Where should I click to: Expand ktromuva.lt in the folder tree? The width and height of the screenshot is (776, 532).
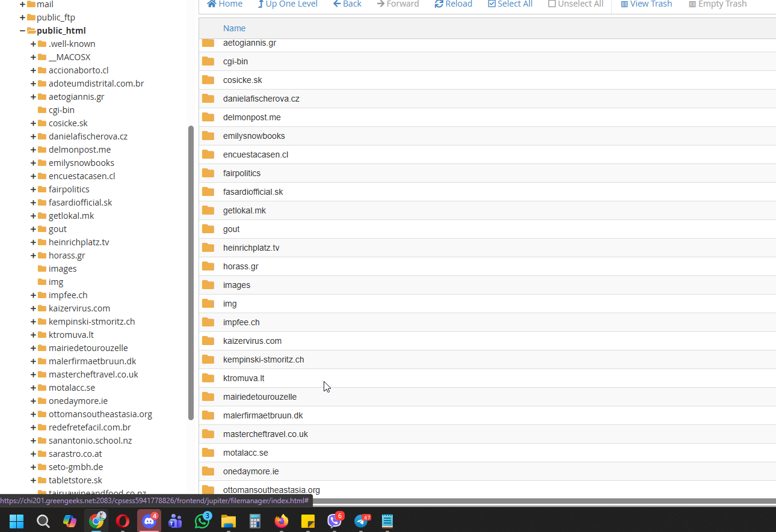(34, 335)
